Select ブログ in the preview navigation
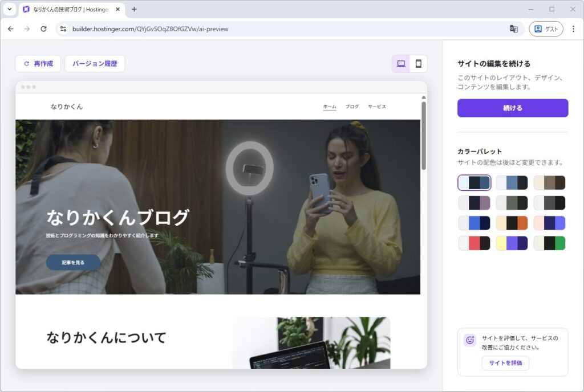Screen dimensions: 584x392 pyautogui.click(x=352, y=107)
